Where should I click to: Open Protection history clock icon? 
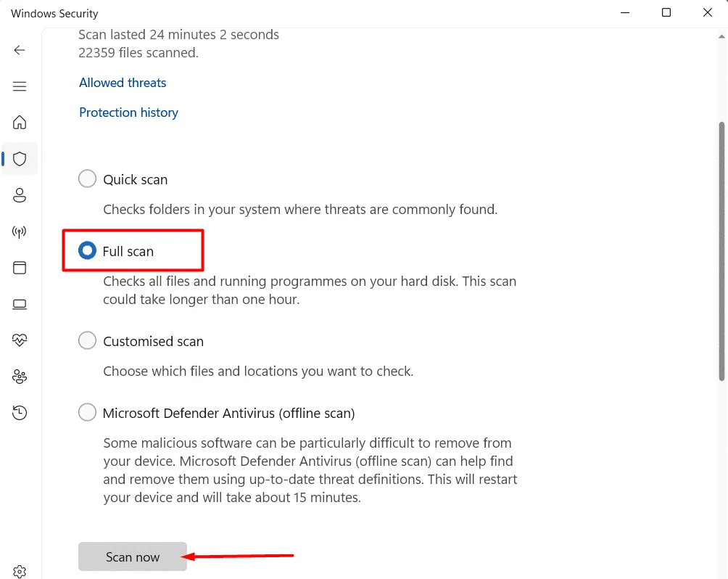[20, 412]
